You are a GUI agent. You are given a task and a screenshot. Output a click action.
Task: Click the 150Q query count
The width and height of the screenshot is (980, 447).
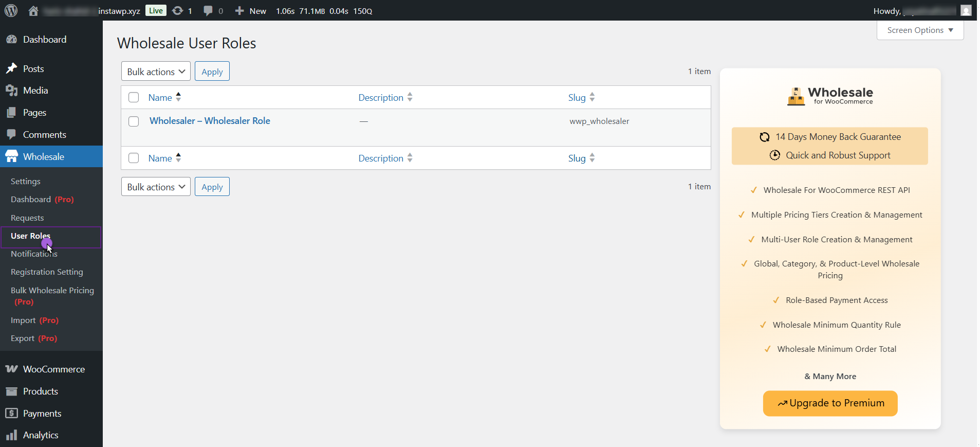click(363, 11)
